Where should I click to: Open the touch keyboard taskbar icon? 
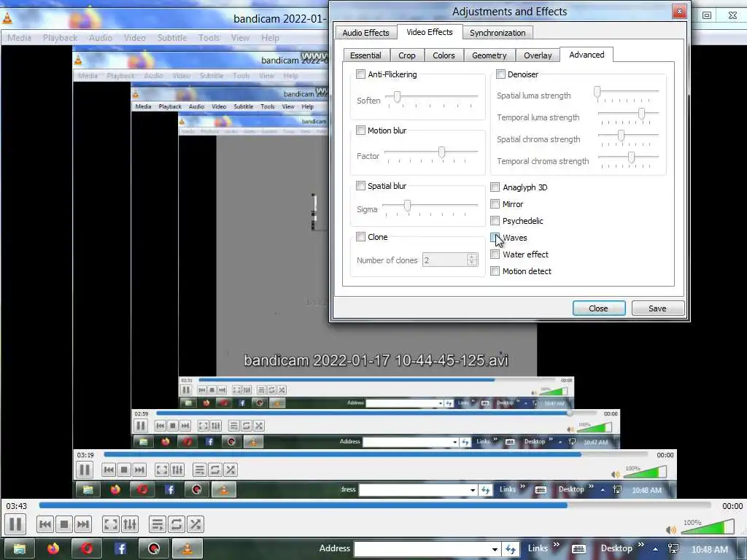[x=578, y=549]
